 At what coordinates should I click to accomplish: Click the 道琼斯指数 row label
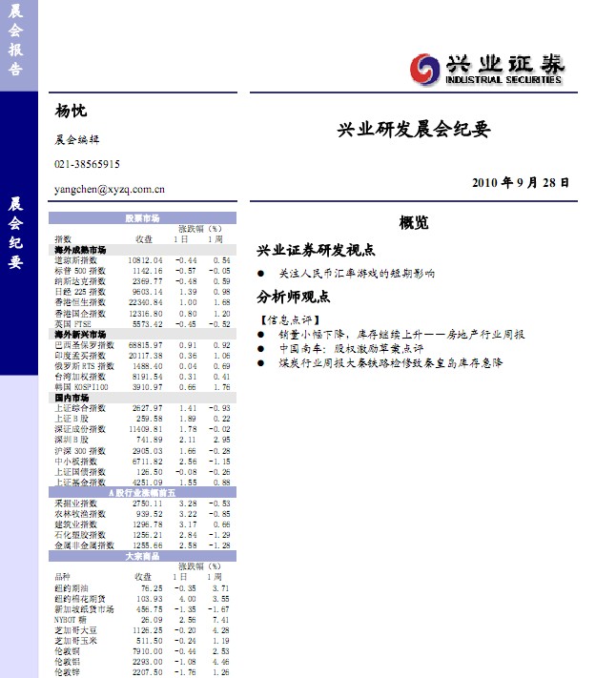click(x=75, y=260)
